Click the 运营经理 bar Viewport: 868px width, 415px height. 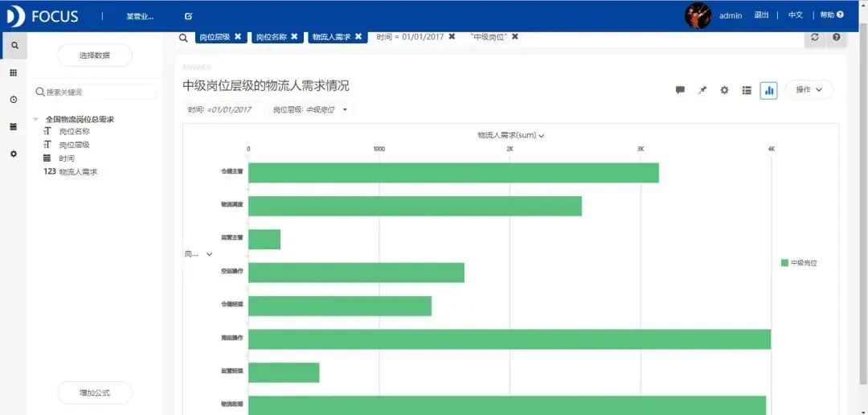[284, 372]
